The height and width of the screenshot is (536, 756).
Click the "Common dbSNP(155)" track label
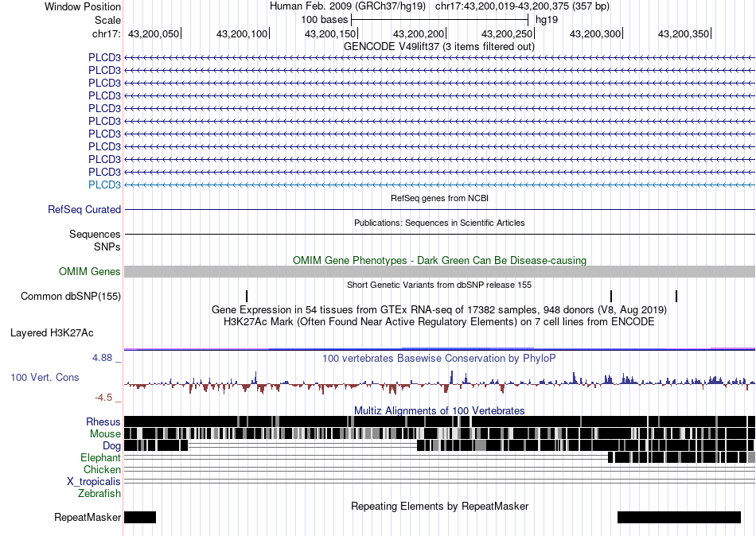[71, 297]
